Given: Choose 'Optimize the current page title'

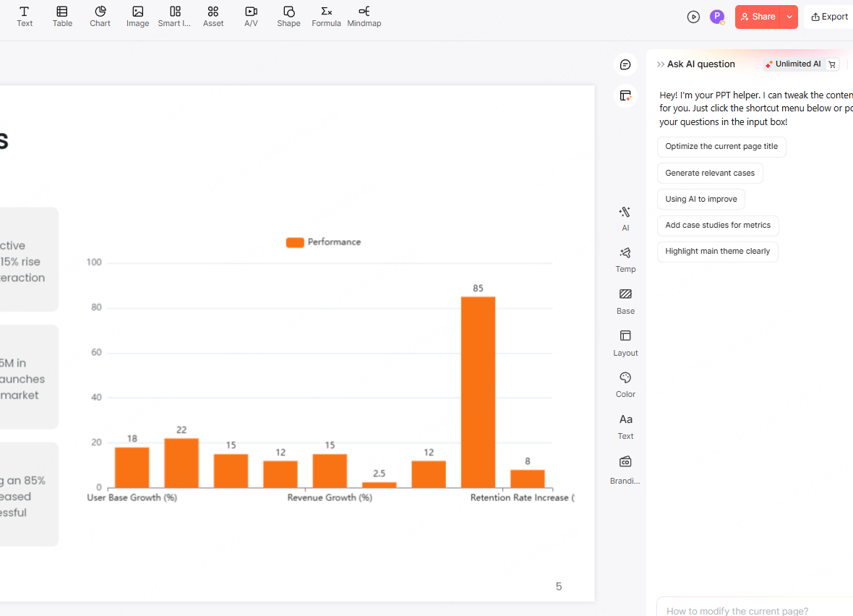Looking at the screenshot, I should click(x=721, y=147).
